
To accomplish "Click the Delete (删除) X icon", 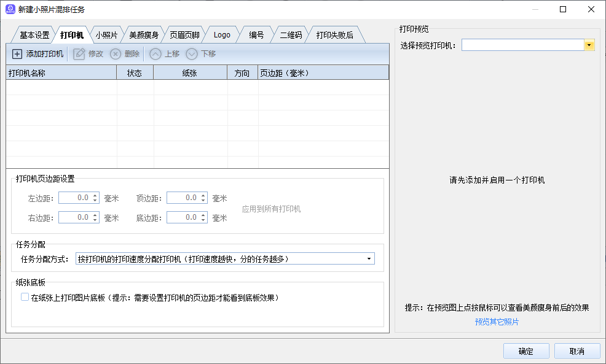I will 115,54.
